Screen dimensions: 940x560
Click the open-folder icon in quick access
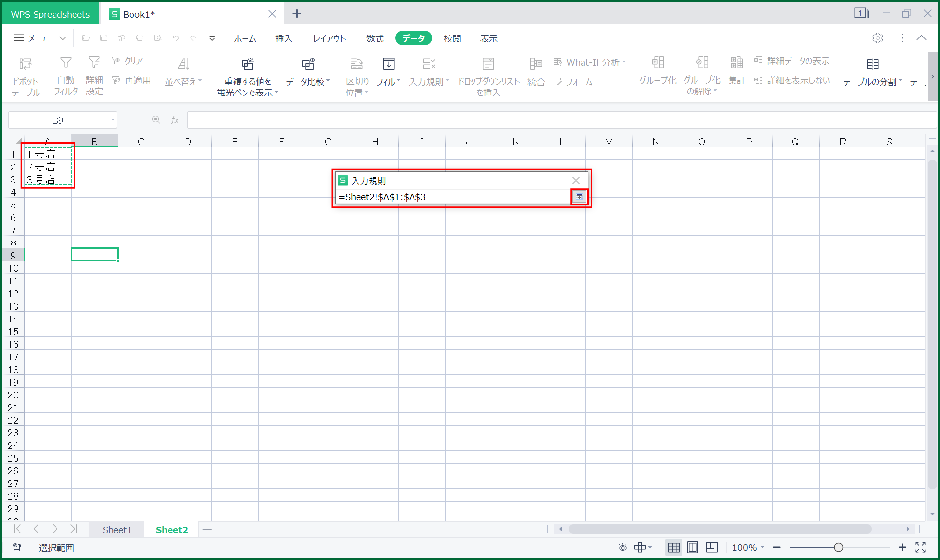click(86, 38)
